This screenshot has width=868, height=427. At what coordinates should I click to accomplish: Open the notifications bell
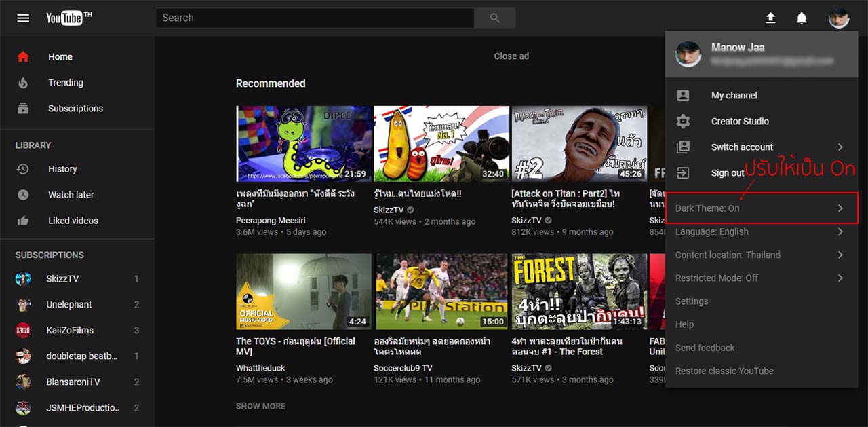pyautogui.click(x=802, y=18)
